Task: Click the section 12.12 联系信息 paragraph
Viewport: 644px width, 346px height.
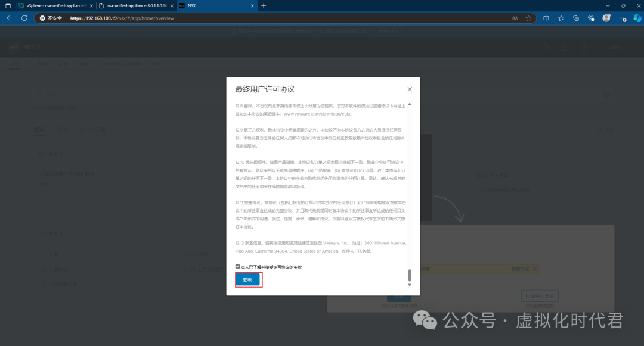Action: coord(320,247)
